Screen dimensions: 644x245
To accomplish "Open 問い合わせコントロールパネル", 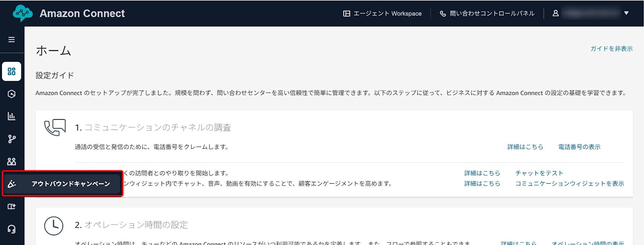I will [487, 14].
